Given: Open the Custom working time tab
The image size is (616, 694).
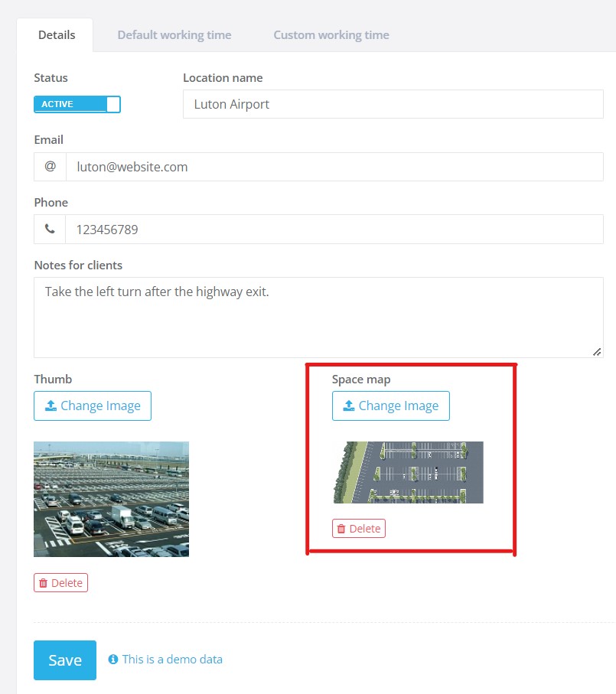Looking at the screenshot, I should pyautogui.click(x=331, y=35).
